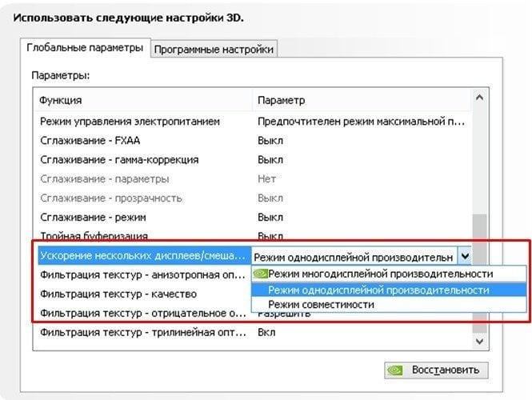
Task: Click the Восстановить button
Action: tap(436, 370)
